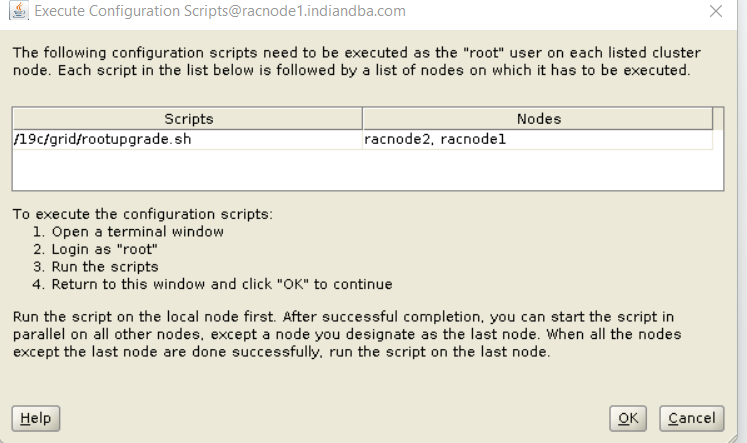This screenshot has height=443, width=747.
Task: Click the blank header corner right of Nodes
Action: (x=718, y=119)
